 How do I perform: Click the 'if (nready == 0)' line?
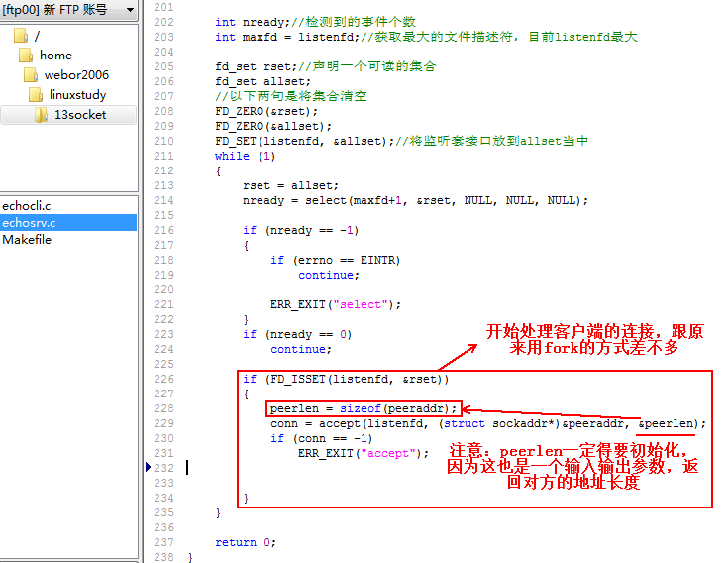pos(297,334)
